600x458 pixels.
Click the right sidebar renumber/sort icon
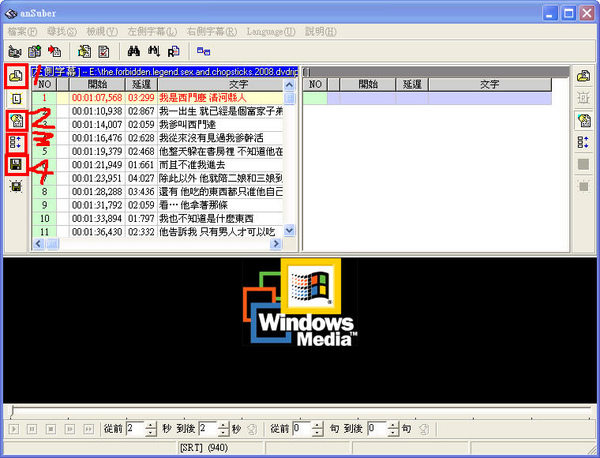pos(583,143)
